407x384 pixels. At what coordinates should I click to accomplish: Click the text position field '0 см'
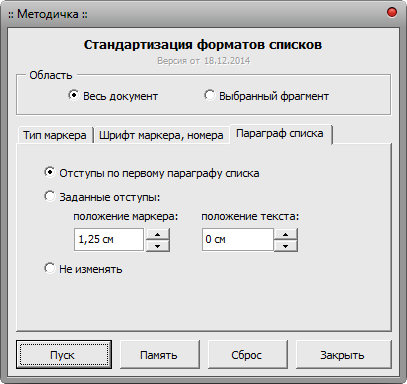238,239
